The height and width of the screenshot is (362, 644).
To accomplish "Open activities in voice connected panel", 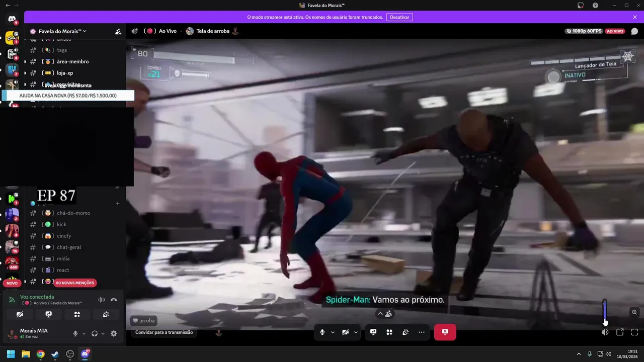I will 77,314.
